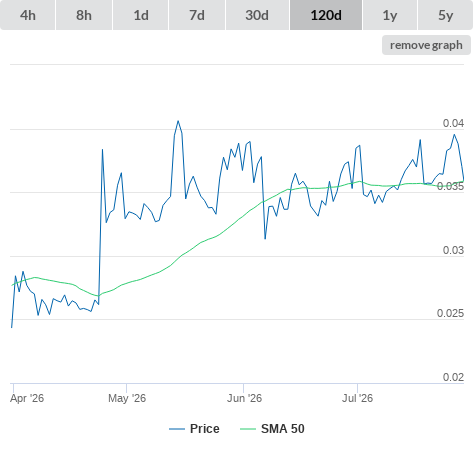Switch to the 8h time range
474x455 pixels.
84,15
